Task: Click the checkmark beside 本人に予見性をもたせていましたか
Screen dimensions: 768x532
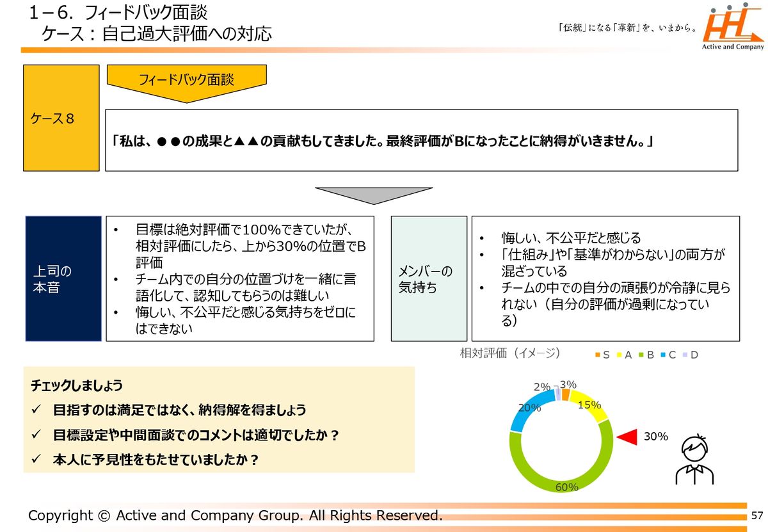Action: pyautogui.click(x=37, y=460)
